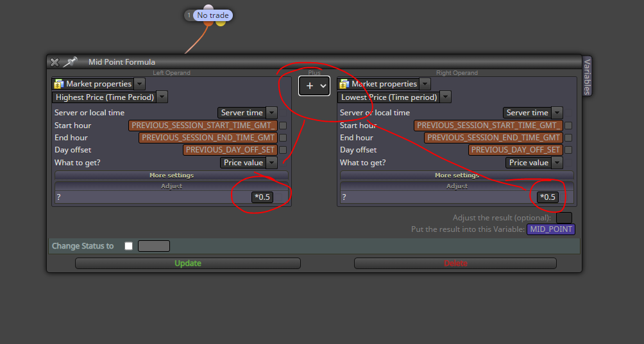
Task: Toggle the checkbox beside Left Operand Day offset
Action: pos(283,150)
